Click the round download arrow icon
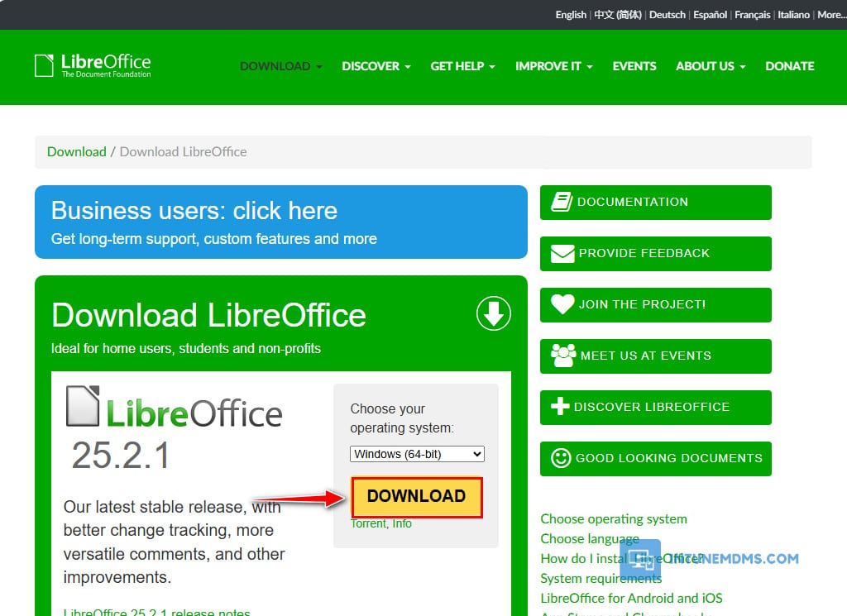 pyautogui.click(x=493, y=313)
